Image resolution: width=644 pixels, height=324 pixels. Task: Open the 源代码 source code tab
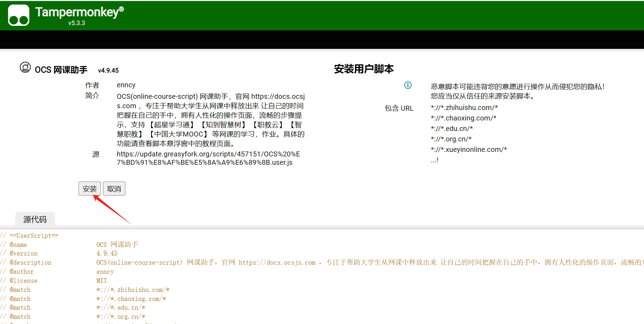35,219
